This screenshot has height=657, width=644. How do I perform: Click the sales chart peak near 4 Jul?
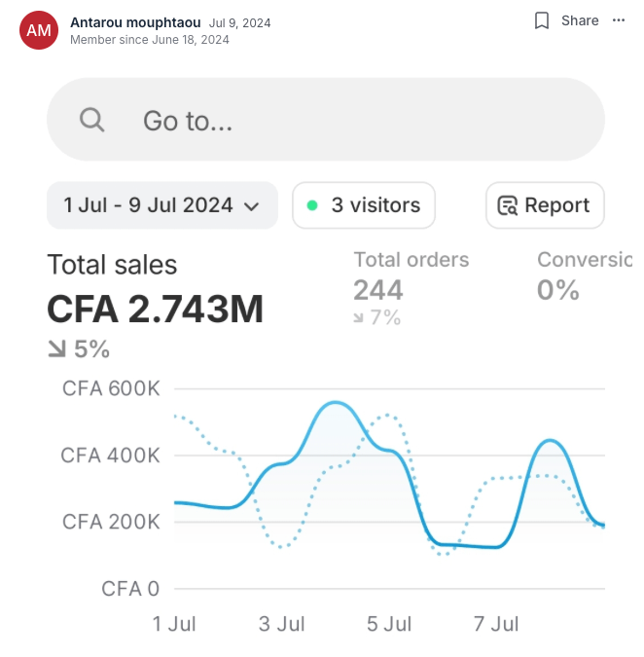pyautogui.click(x=336, y=403)
